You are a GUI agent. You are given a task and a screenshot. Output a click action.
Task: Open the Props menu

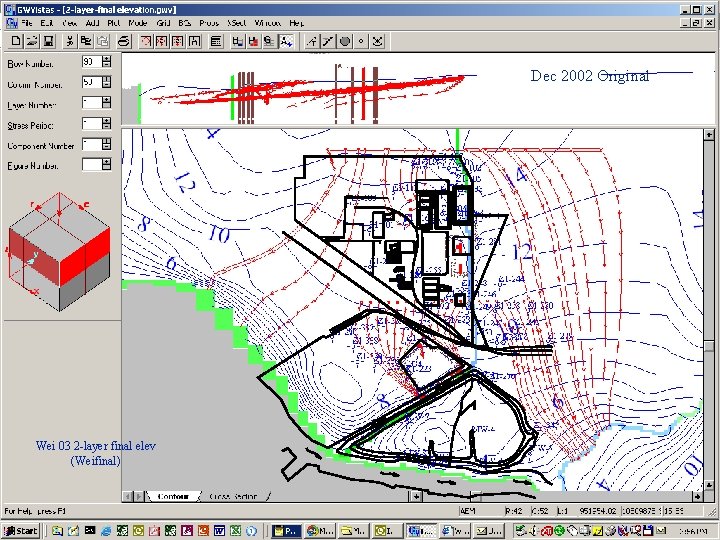209,22
